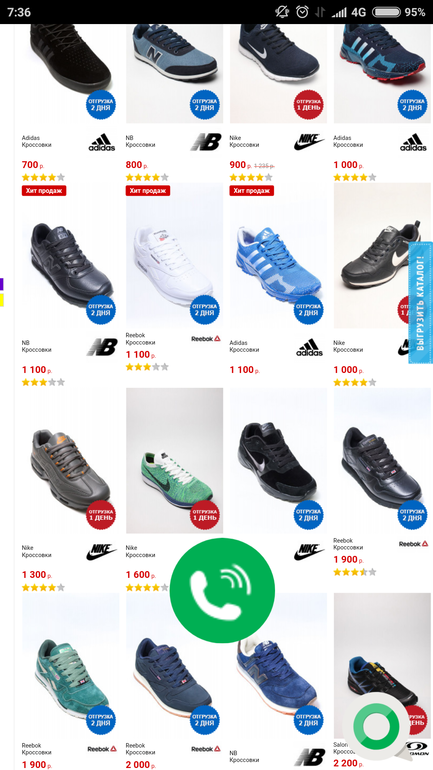Click the Adidas logo beside the 700 р. sneakers
433x770 pixels.
point(102,142)
